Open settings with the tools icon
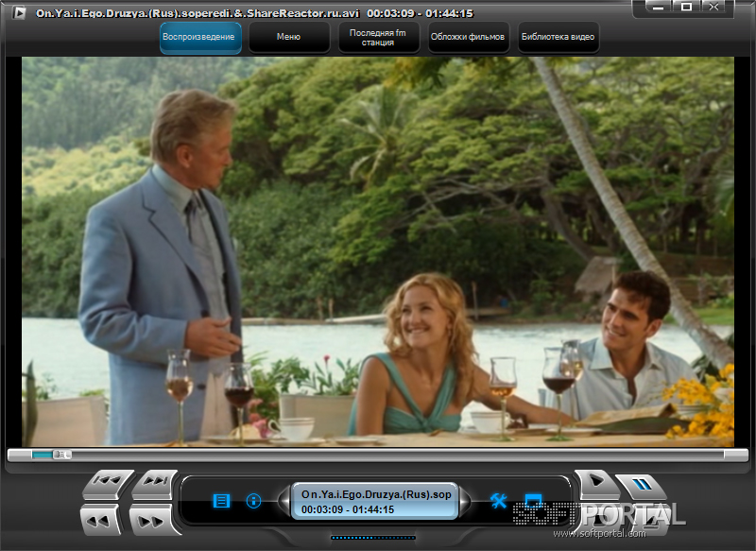The height and width of the screenshot is (551, 756). point(499,501)
